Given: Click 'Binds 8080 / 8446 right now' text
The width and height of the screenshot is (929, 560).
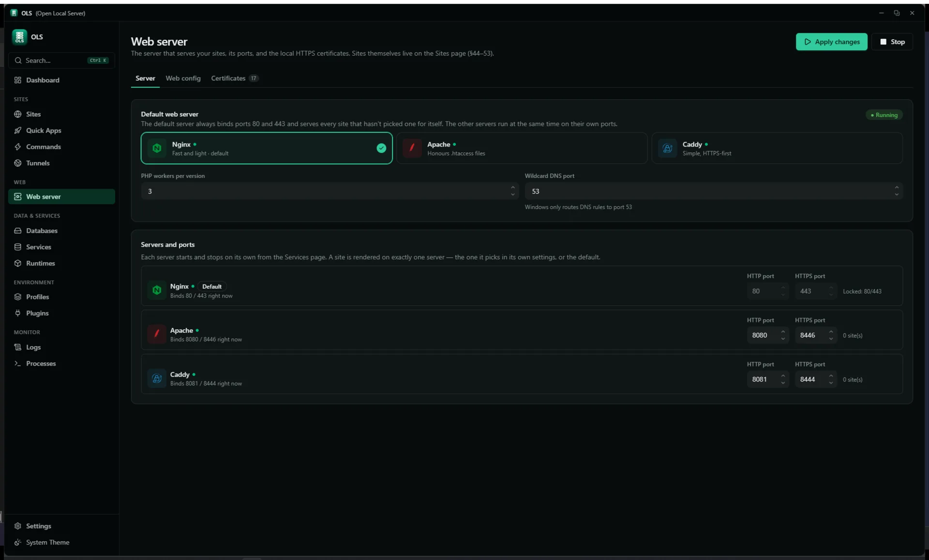Looking at the screenshot, I should click(206, 339).
